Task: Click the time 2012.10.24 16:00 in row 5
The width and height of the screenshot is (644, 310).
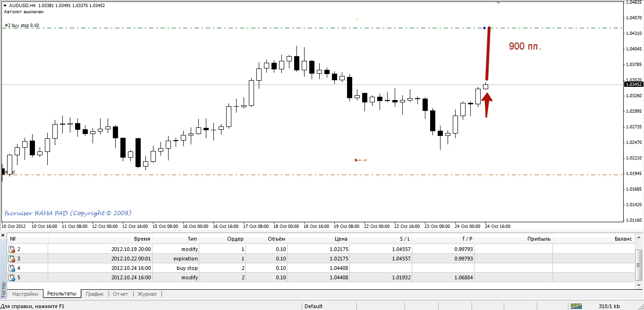Action: click(131, 277)
